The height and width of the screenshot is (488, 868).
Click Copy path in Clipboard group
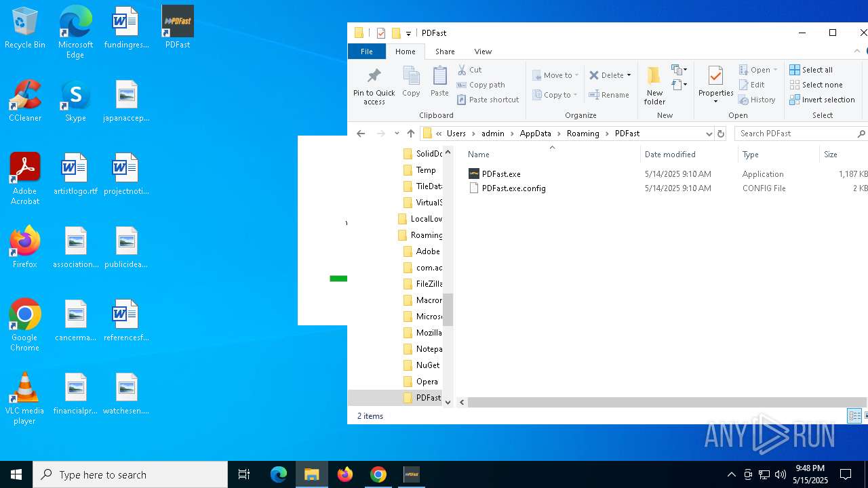click(481, 85)
